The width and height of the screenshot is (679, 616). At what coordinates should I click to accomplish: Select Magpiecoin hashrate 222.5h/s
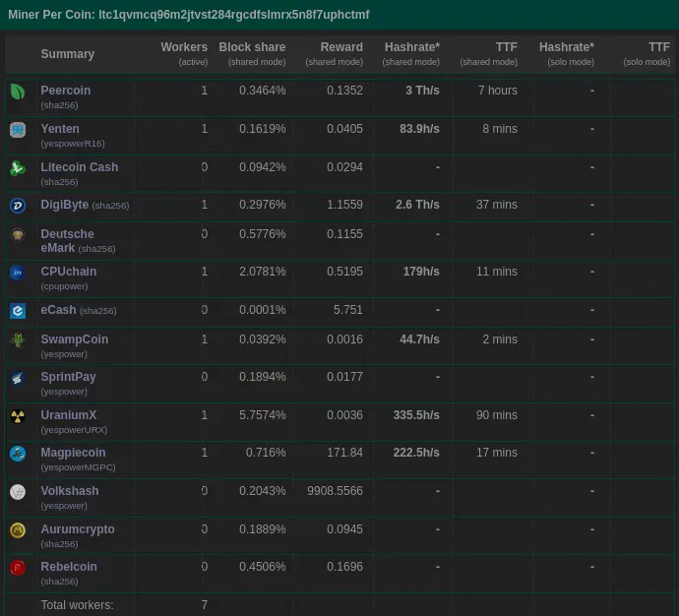point(416,453)
